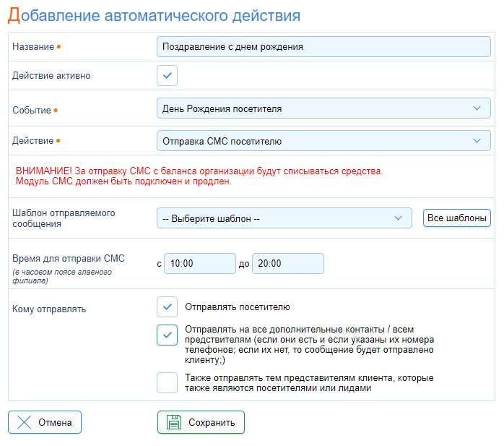Open the Действие dropdown
Viewport: 504px width, 446px height.
(323, 141)
